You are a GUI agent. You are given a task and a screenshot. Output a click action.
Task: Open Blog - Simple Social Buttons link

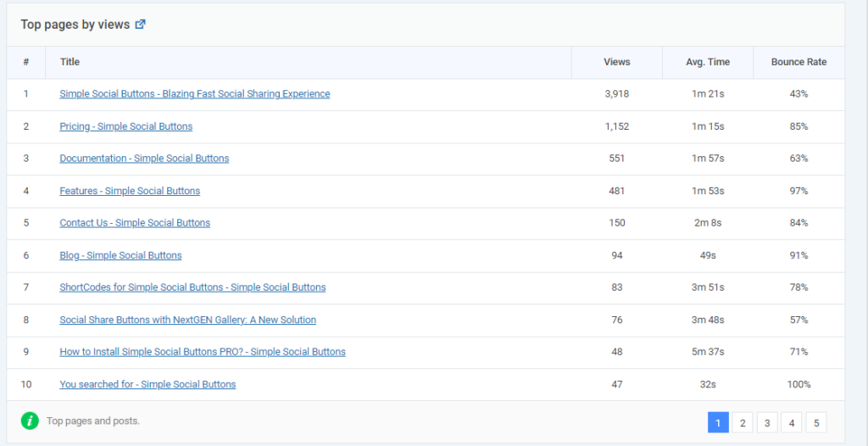[120, 255]
